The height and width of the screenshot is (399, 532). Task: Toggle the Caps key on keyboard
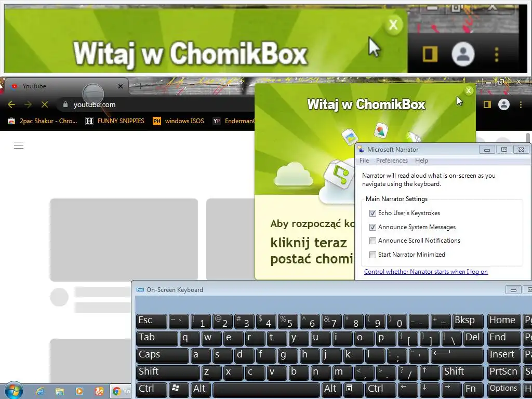click(x=162, y=355)
